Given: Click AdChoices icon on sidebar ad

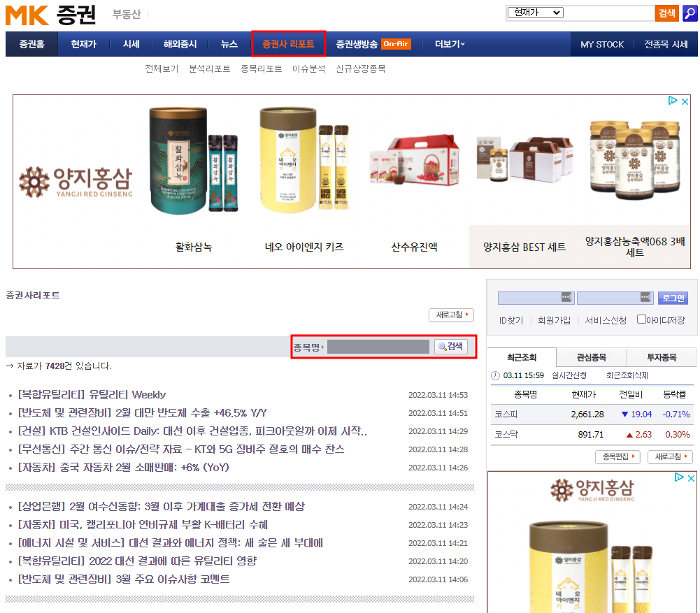Looking at the screenshot, I should (x=679, y=477).
